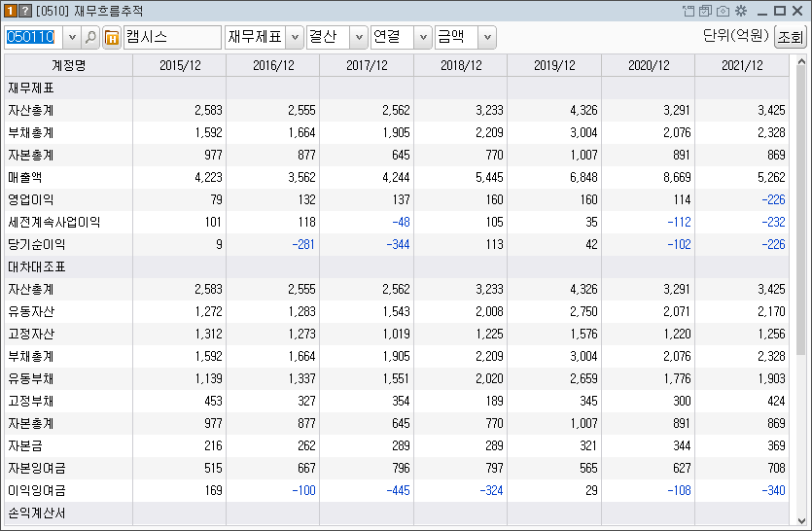
Task: Click 2019/12 유동자산 value 2,750
Action: point(583,312)
